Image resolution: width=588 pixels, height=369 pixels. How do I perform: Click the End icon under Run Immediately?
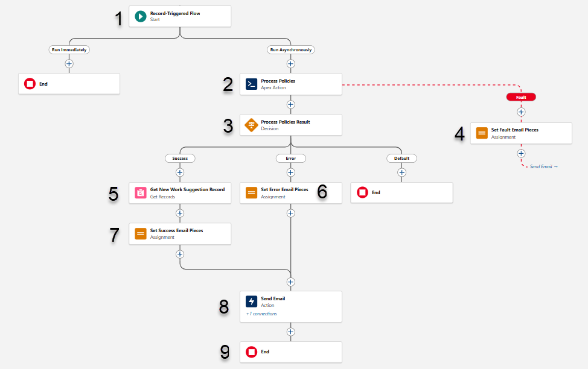[29, 84]
